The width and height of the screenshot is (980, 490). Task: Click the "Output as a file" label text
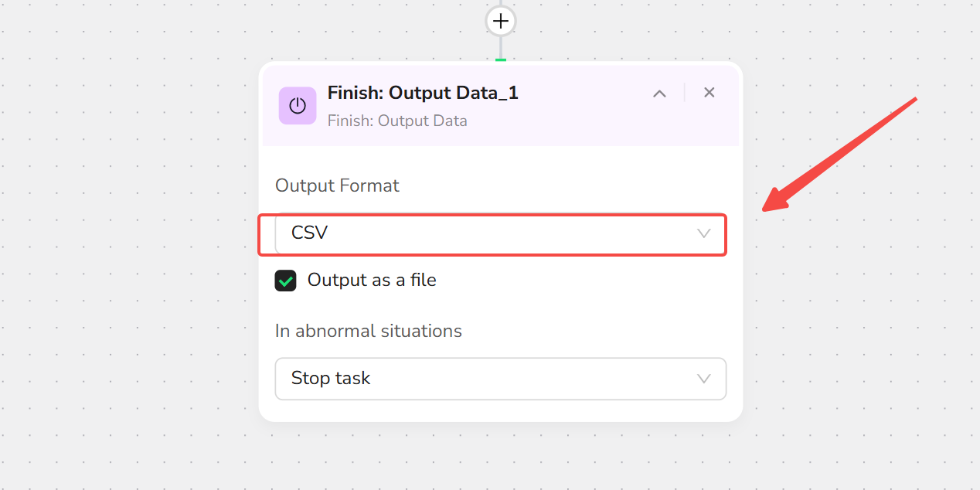(x=372, y=280)
